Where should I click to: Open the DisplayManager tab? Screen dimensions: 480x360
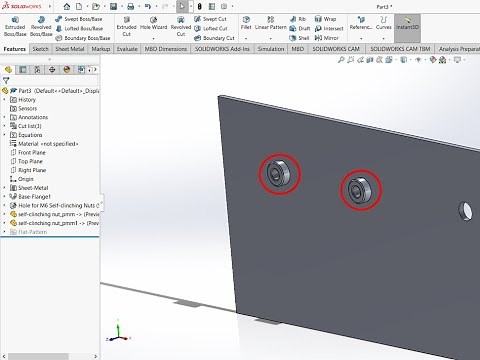coord(67,69)
